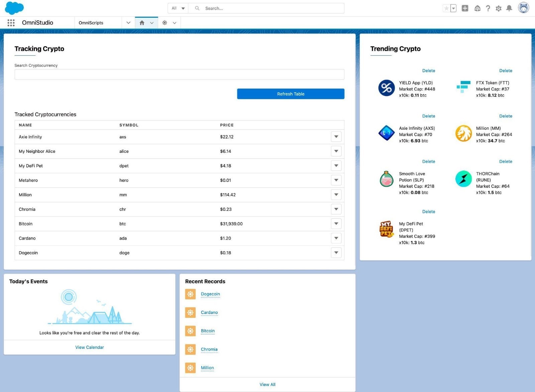This screenshot has height=392, width=535.
Task: Open the All search scope dropdown
Action: (x=178, y=8)
